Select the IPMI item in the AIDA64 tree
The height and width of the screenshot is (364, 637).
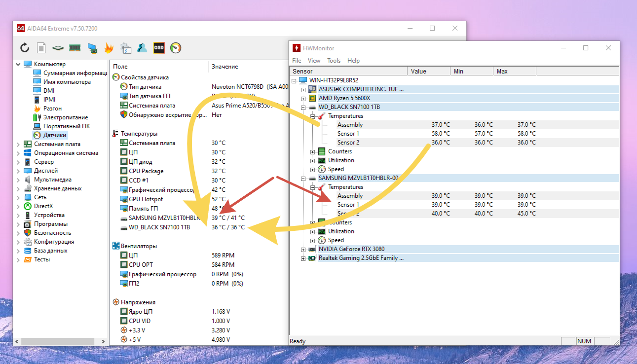point(49,100)
